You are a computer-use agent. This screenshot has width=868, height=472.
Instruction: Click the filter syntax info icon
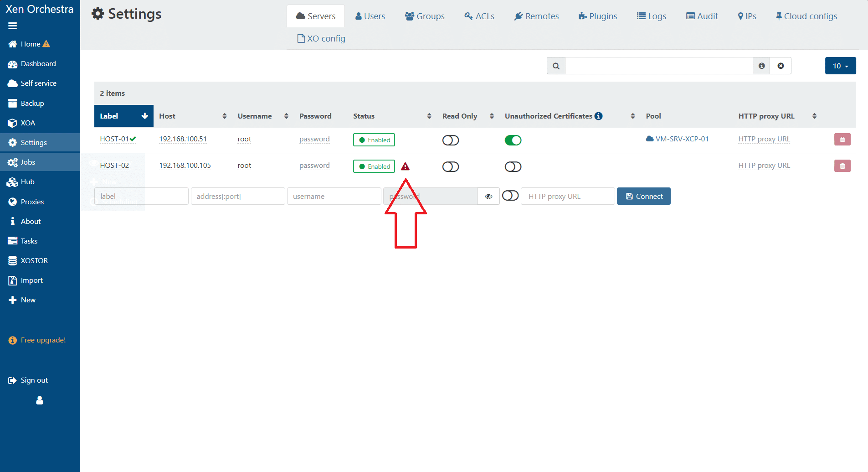pos(761,66)
